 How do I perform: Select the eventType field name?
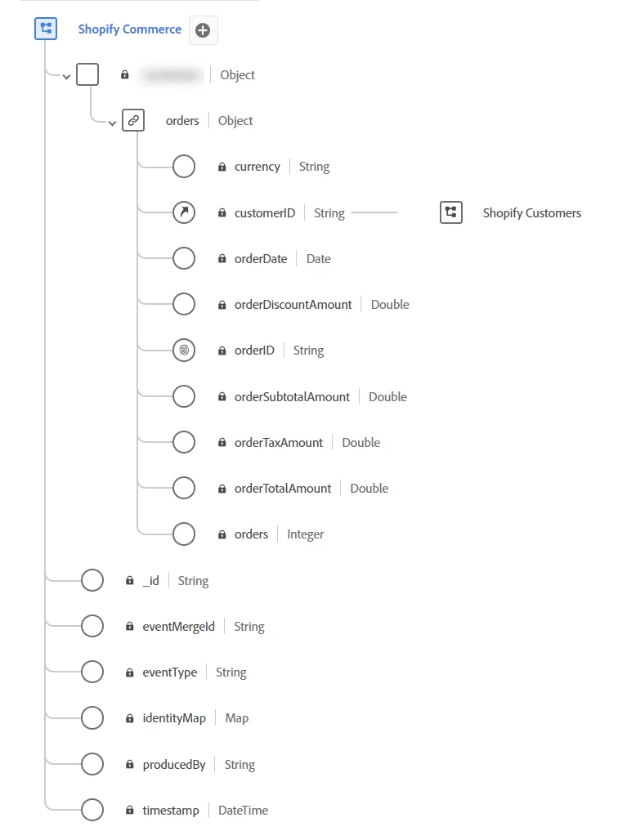[170, 672]
